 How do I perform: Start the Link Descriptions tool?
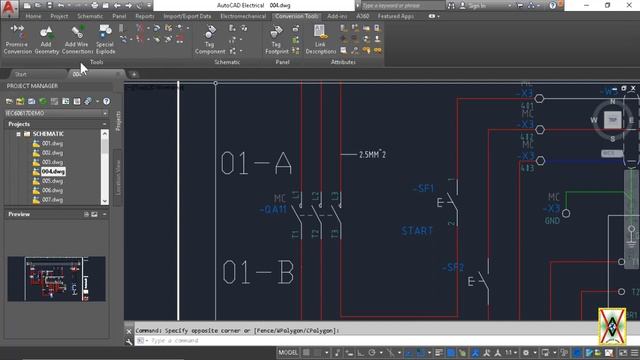click(x=320, y=40)
